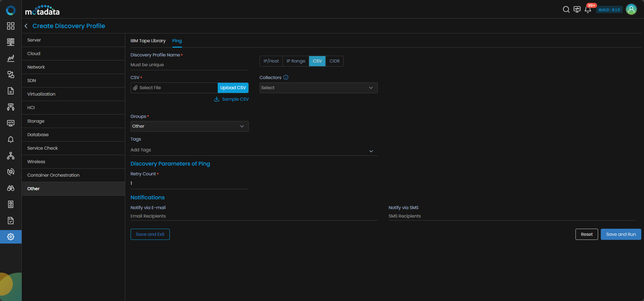Click the monitor icon in top bar
This screenshot has width=644, height=301.
[x=577, y=9]
